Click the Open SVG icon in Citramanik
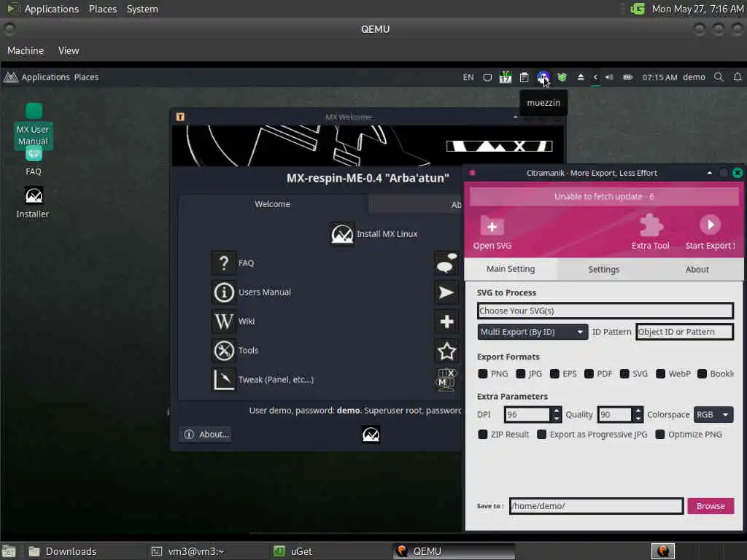Screen dimensions: 747x560 pyautogui.click(x=492, y=226)
